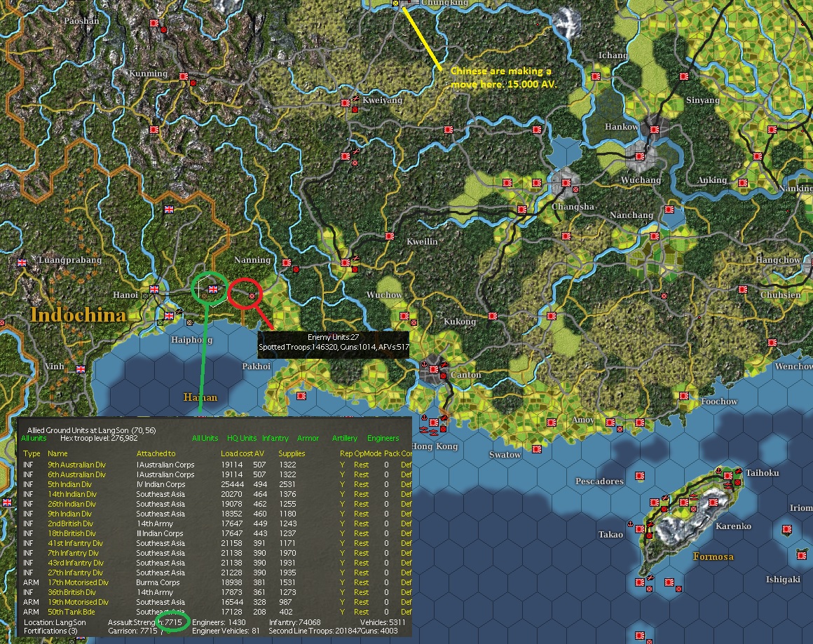
Task: Click the Japanese unit marker at Ichang
Action: click(596, 76)
